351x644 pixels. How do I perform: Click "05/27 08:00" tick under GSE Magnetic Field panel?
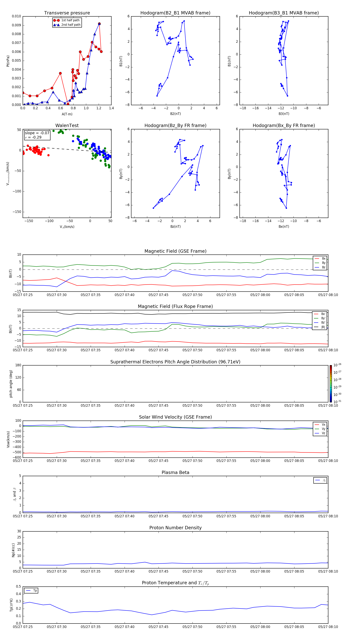click(x=260, y=295)
